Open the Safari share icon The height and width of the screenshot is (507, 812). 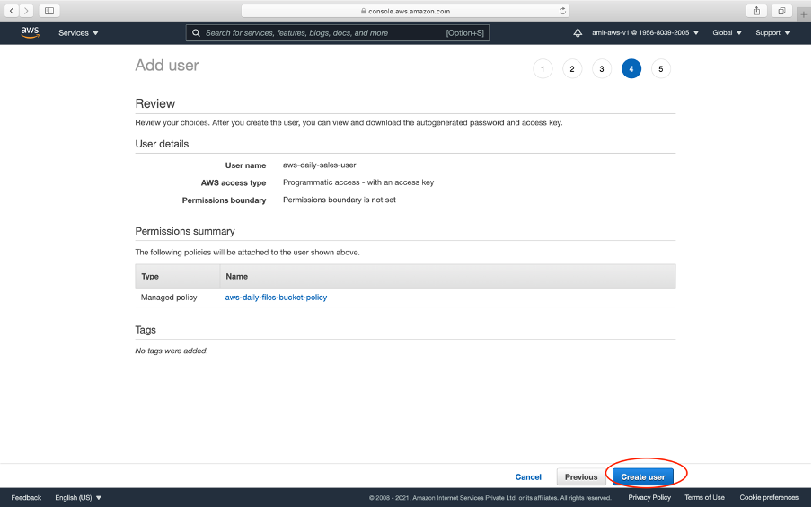pos(756,11)
